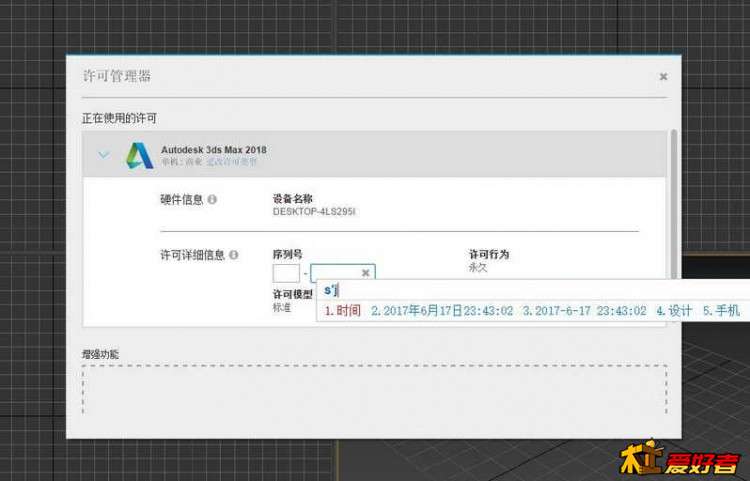750x481 pixels.
Task: Click the 设备名称 label
Action: (293, 198)
